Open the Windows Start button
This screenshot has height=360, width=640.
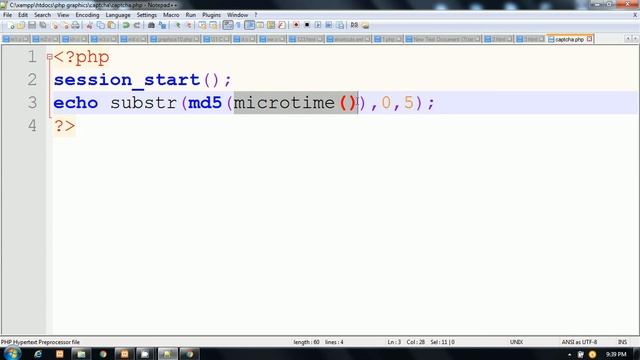(12, 353)
